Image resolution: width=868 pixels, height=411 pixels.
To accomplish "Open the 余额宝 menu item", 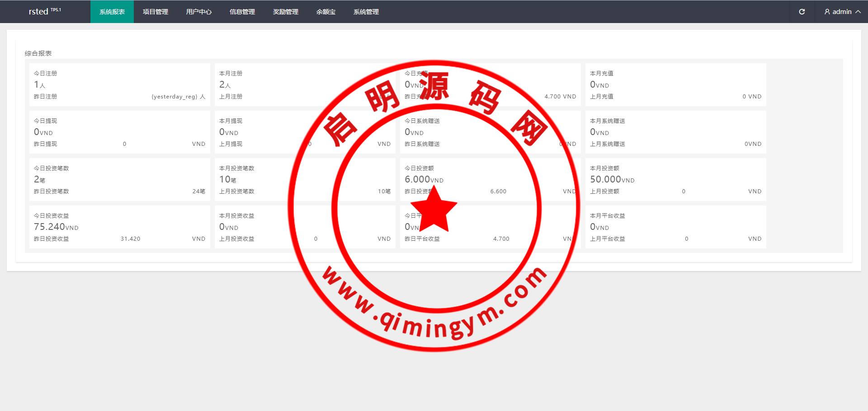I will (326, 12).
